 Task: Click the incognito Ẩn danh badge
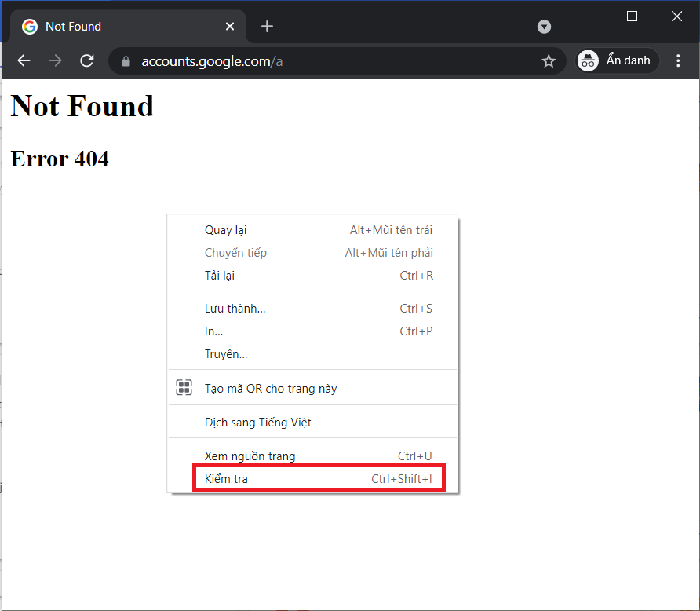tap(617, 60)
